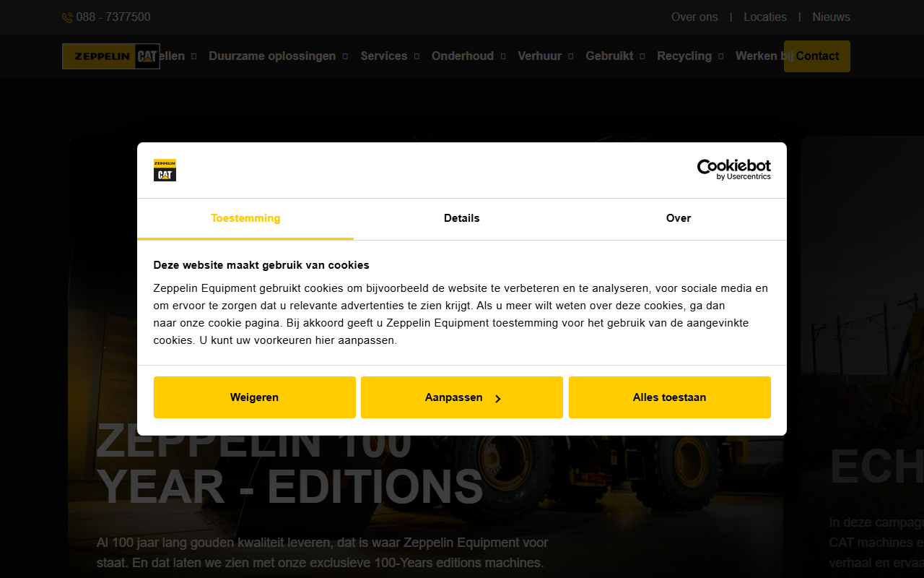This screenshot has height=578, width=924.
Task: Select the Toestemming tab
Action: point(245,219)
